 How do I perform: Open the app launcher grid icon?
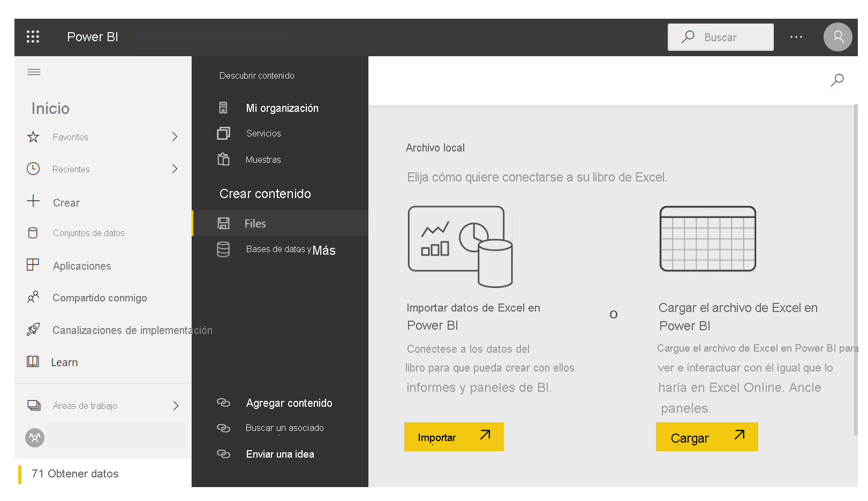[33, 36]
